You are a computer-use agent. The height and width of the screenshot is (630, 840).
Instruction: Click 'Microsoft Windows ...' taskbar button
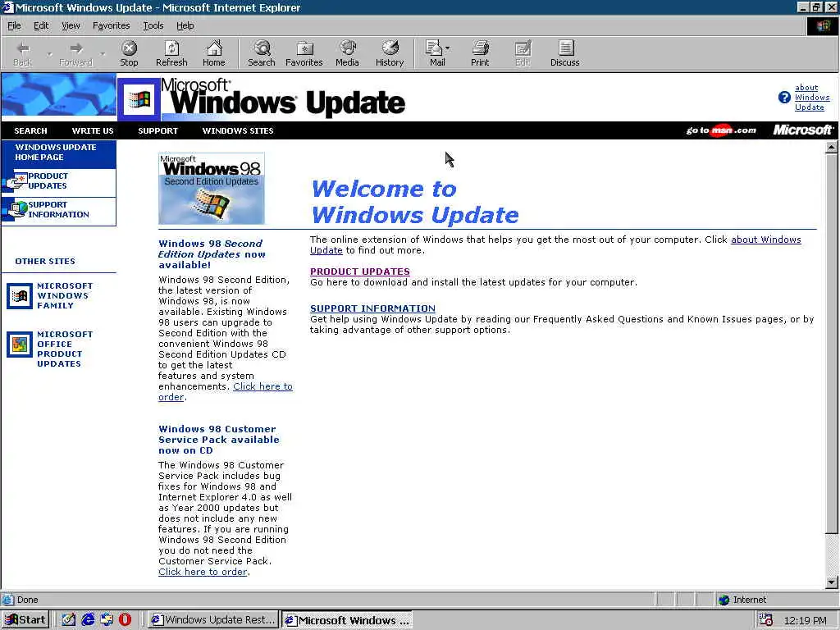pyautogui.click(x=347, y=620)
